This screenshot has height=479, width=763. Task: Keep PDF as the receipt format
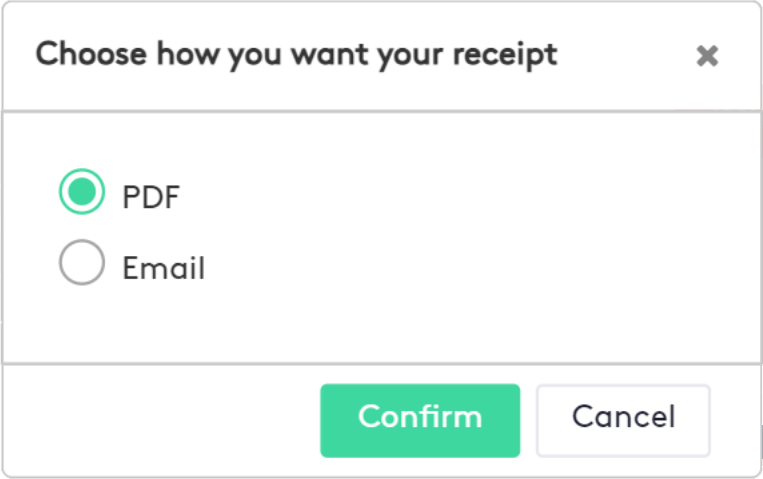tap(82, 193)
